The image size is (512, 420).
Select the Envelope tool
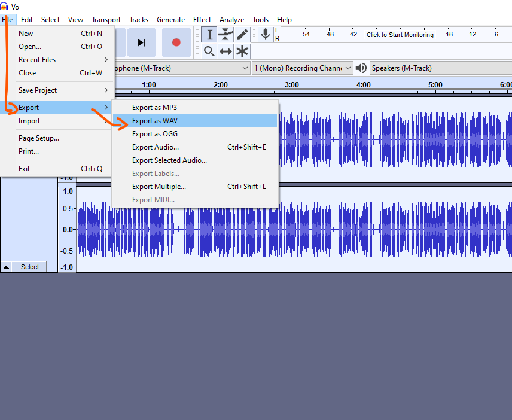(225, 35)
